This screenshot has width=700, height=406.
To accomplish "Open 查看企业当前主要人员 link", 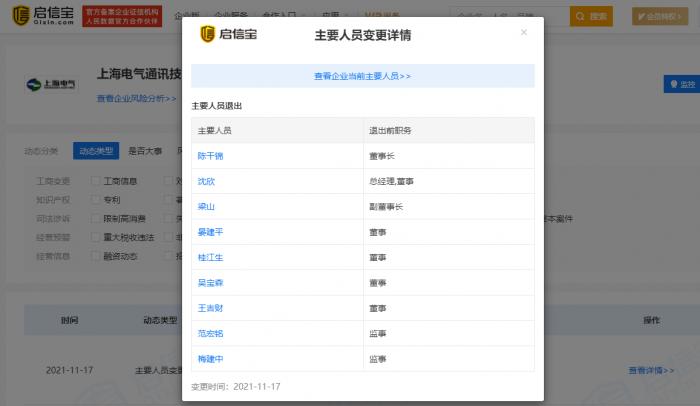I will click(x=362, y=76).
